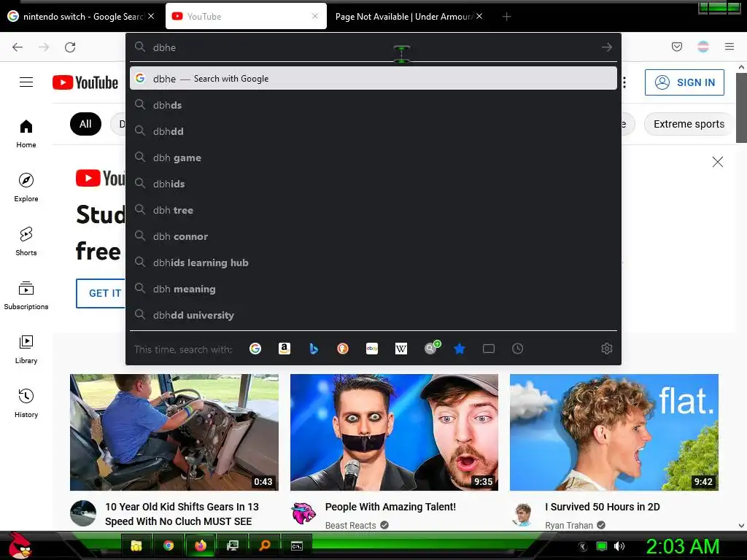This screenshot has width=747, height=560.
Task: Open the Pocket save icon
Action: click(x=676, y=47)
